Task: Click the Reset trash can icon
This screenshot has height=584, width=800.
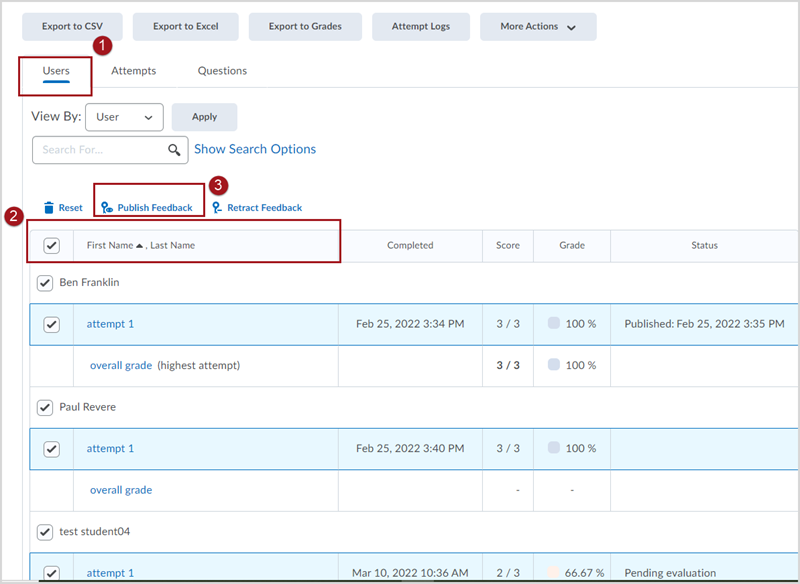Action: click(49, 208)
